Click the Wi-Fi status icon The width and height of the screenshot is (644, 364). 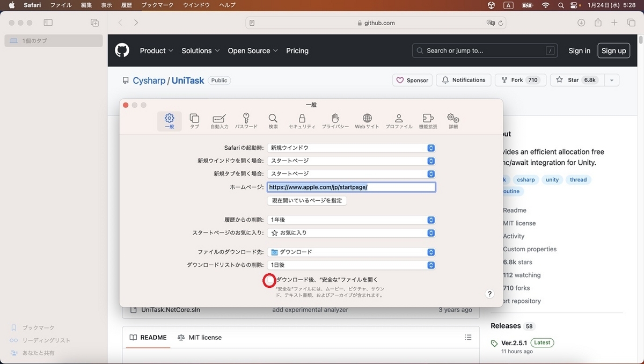pyautogui.click(x=546, y=5)
